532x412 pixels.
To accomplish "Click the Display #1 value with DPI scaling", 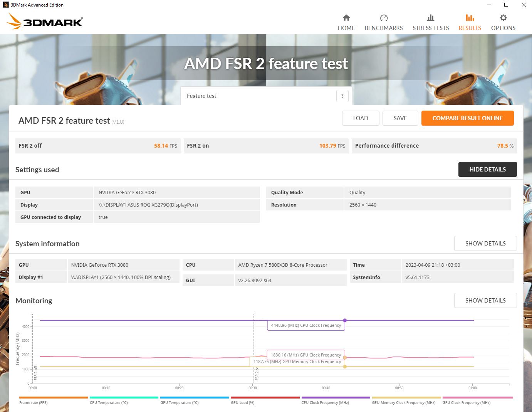I will (x=123, y=277).
